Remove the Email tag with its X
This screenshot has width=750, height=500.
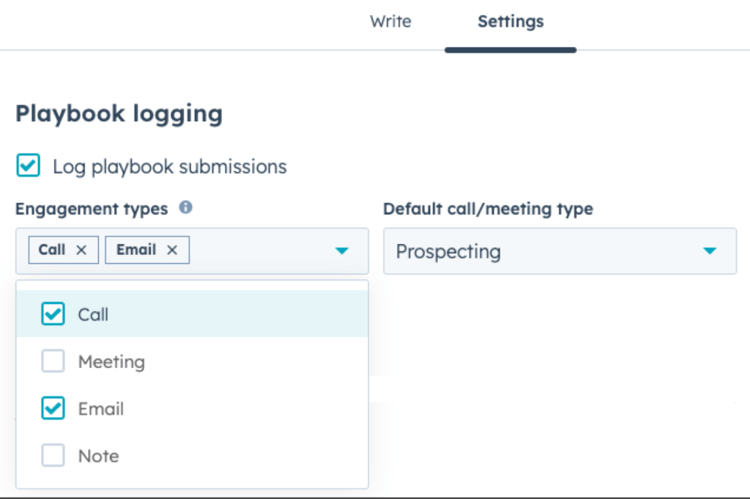pyautogui.click(x=172, y=250)
